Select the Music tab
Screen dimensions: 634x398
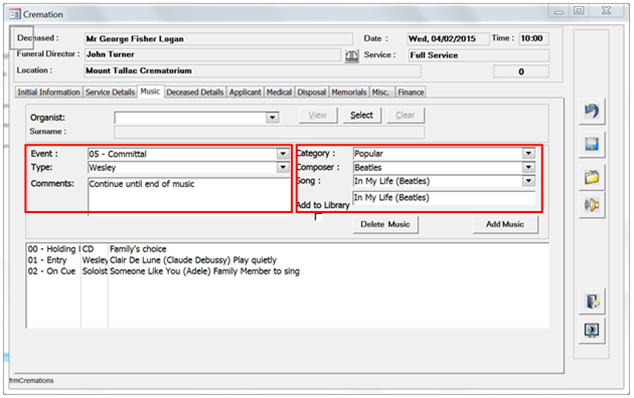point(150,91)
